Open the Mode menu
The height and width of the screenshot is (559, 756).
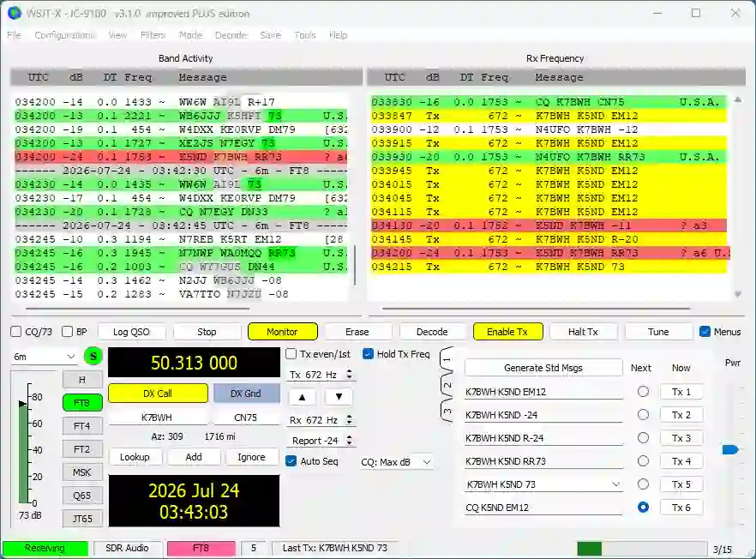pyautogui.click(x=190, y=35)
